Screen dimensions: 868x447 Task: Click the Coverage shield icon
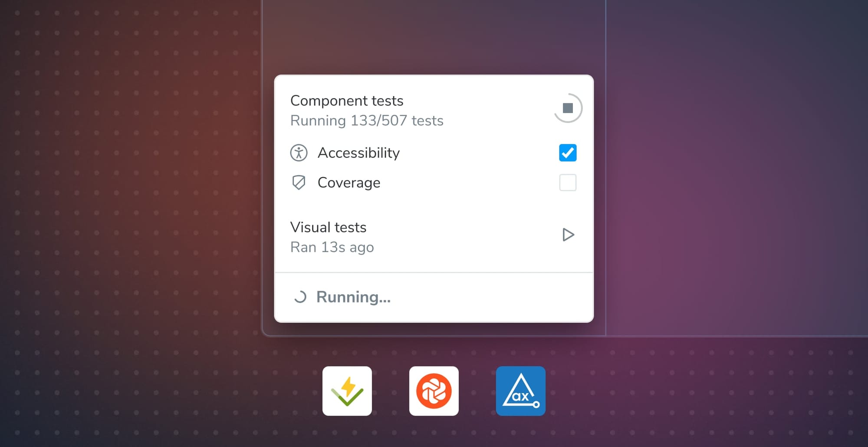[x=299, y=182]
